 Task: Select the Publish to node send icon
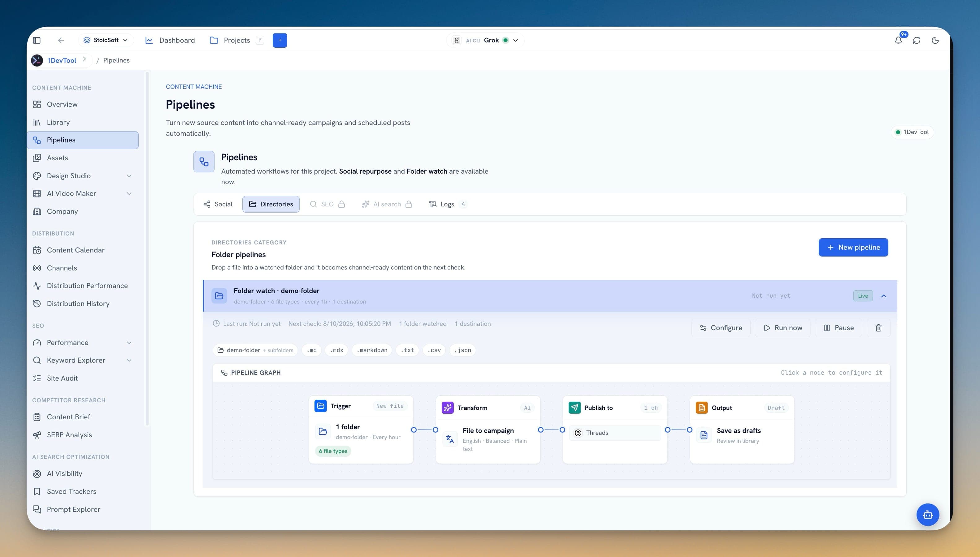coord(575,408)
